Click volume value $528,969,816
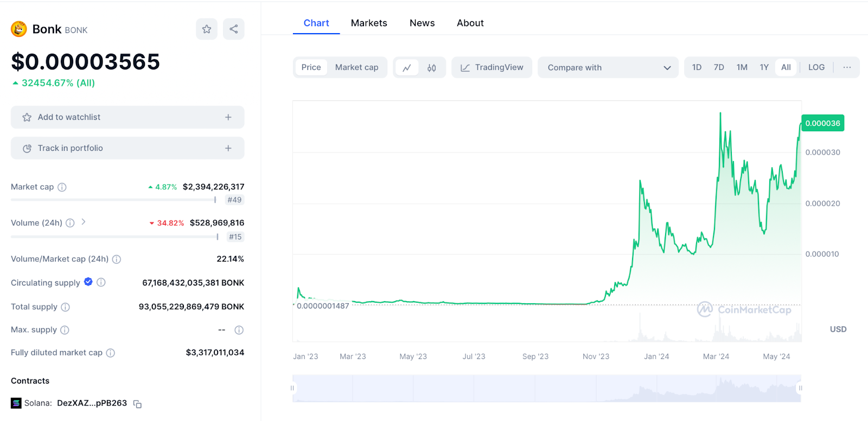 tap(217, 223)
